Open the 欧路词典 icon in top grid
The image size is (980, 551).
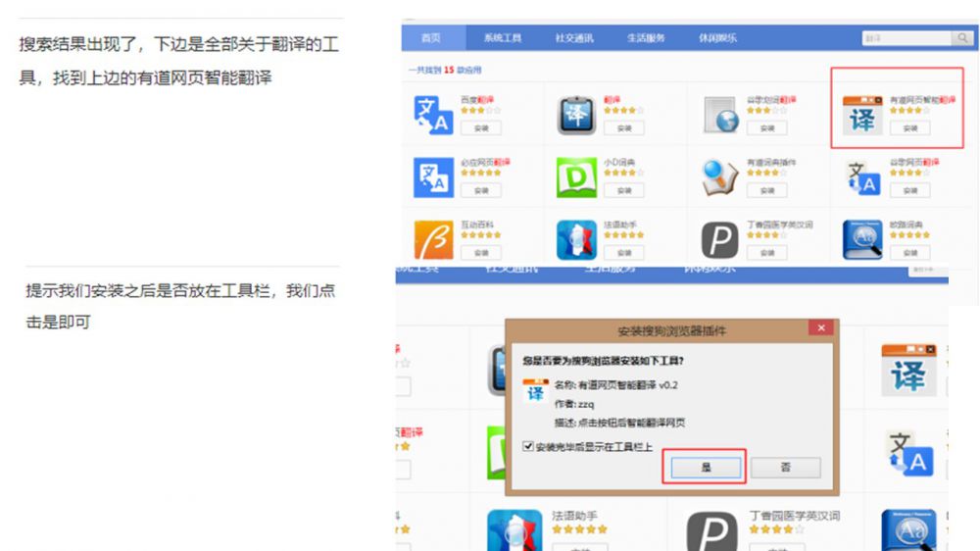[861, 239]
